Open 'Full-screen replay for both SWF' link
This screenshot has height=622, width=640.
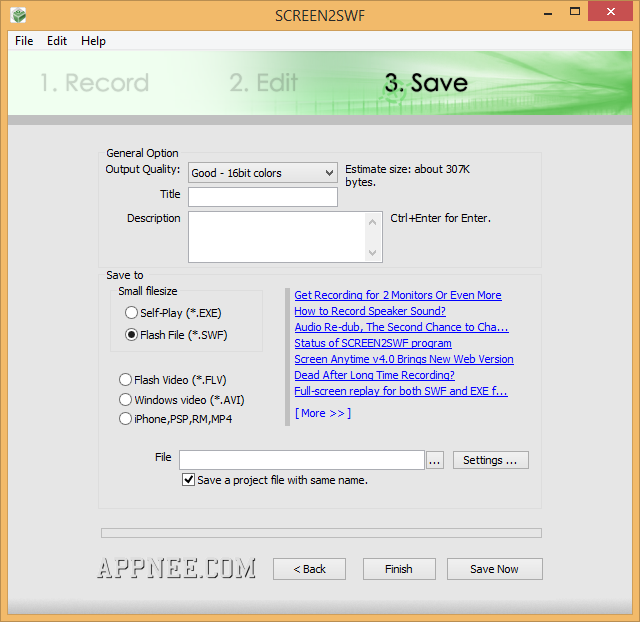(401, 391)
